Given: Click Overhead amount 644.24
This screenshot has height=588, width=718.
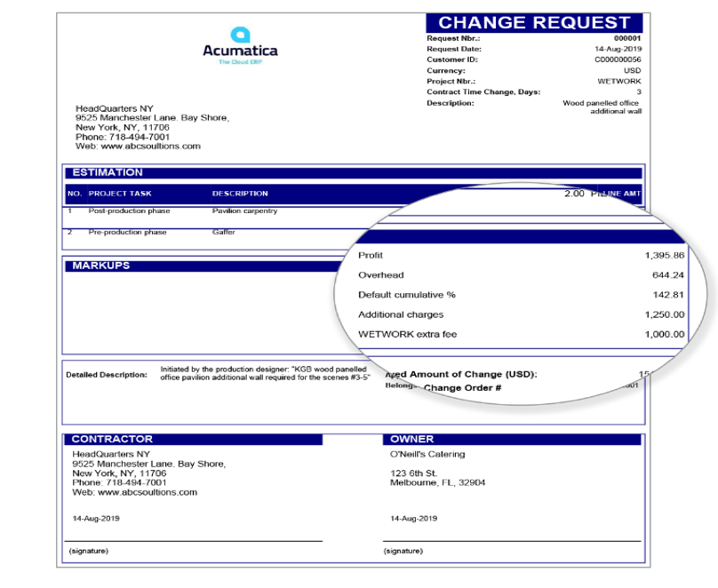Looking at the screenshot, I should coord(668,275).
